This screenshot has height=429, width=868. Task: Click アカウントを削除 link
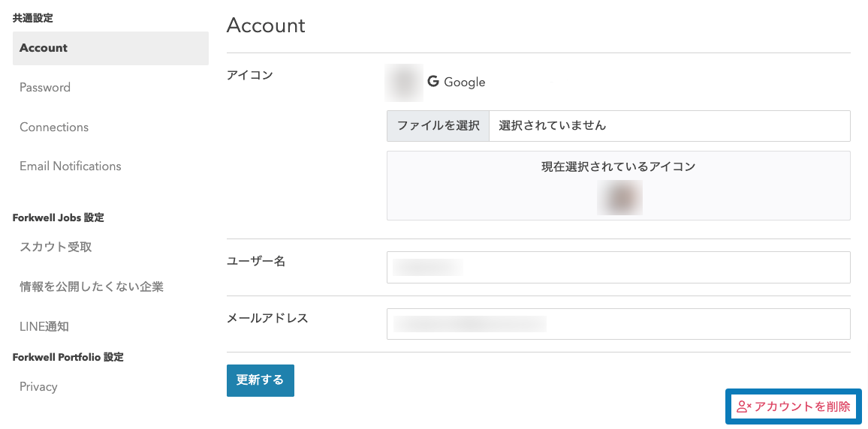tap(794, 407)
